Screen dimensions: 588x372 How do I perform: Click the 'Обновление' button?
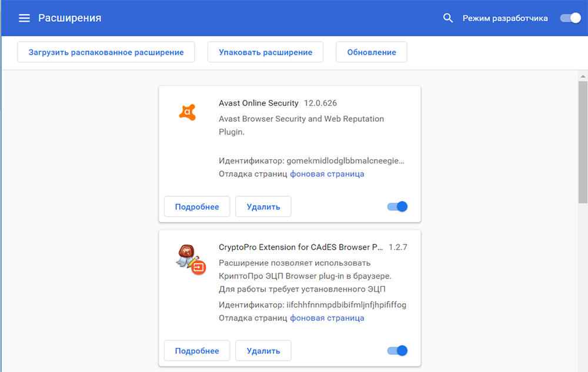point(371,52)
